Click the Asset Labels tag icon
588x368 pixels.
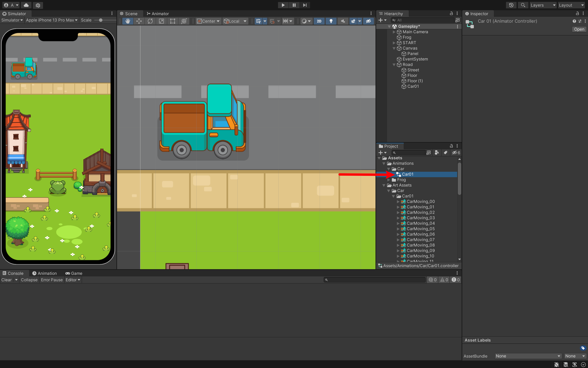tap(583, 348)
